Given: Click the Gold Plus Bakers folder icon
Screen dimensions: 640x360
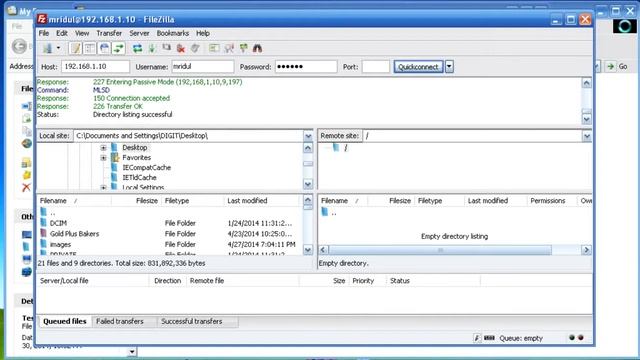Looking at the screenshot, I should point(44,233).
